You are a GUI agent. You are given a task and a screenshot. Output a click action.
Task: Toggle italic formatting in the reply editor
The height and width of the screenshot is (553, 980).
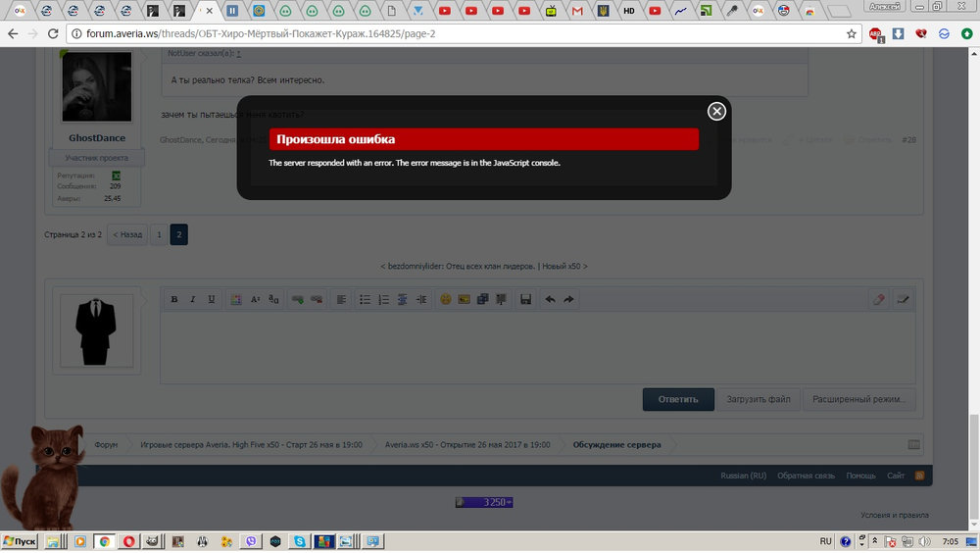[193, 299]
